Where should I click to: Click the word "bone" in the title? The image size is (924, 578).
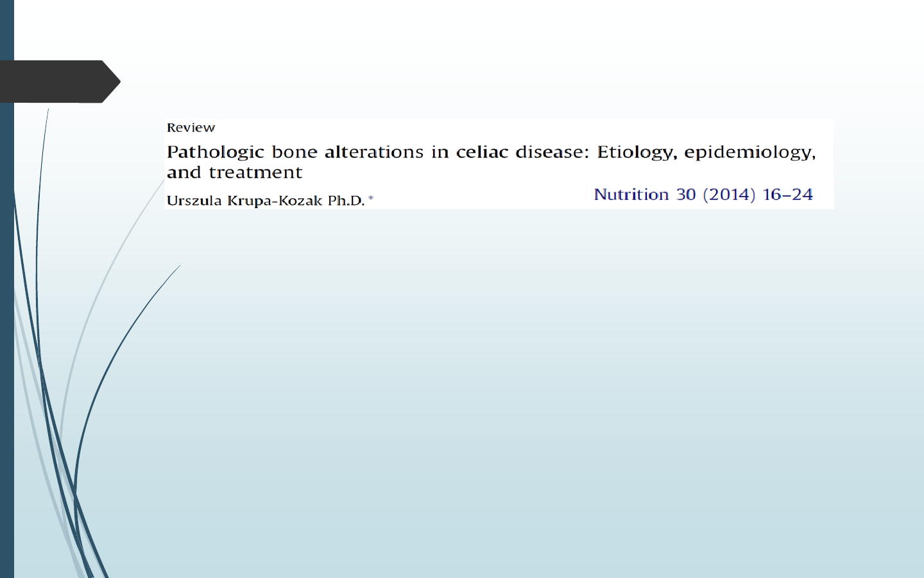tap(295, 152)
